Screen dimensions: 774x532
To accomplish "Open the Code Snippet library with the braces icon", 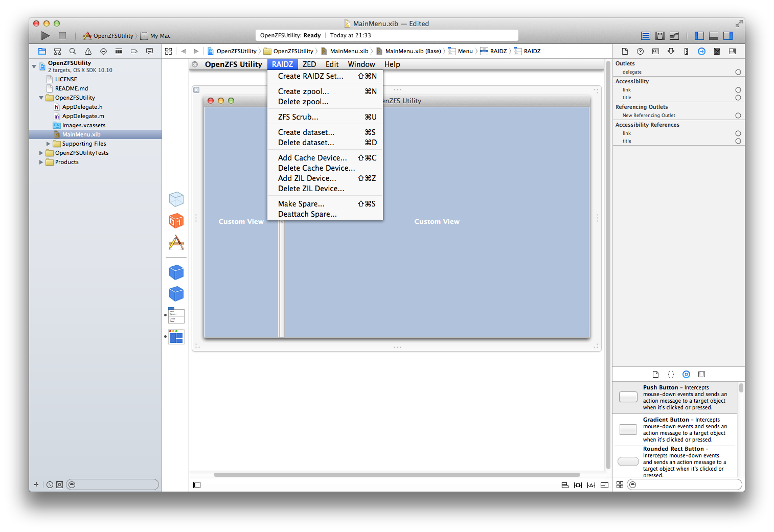I will [x=671, y=374].
